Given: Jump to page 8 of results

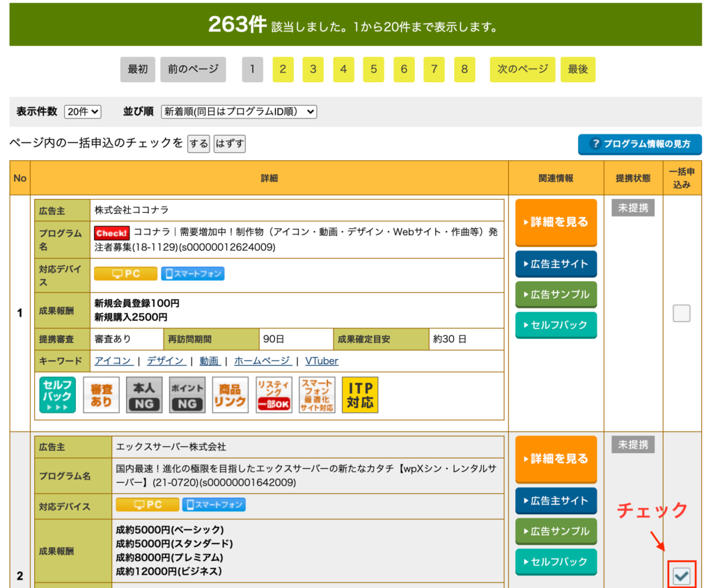Looking at the screenshot, I should point(464,70).
